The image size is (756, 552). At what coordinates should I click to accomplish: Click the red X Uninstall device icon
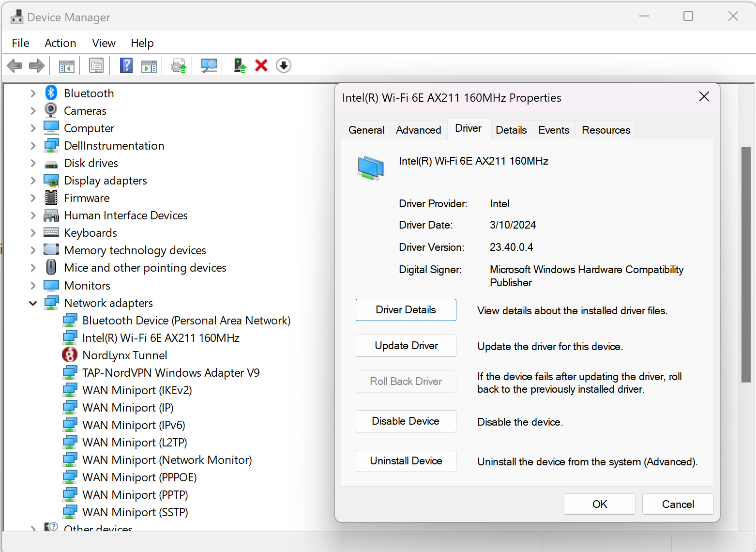click(261, 65)
